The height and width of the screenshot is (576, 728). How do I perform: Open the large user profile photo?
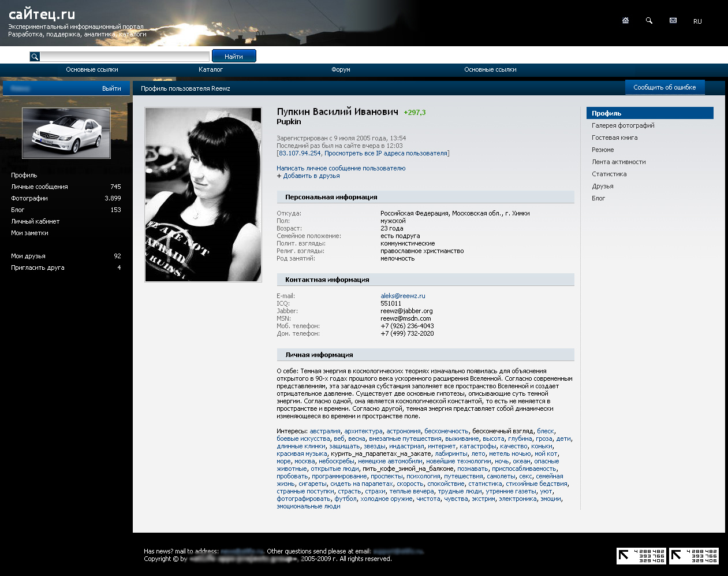tap(203, 195)
